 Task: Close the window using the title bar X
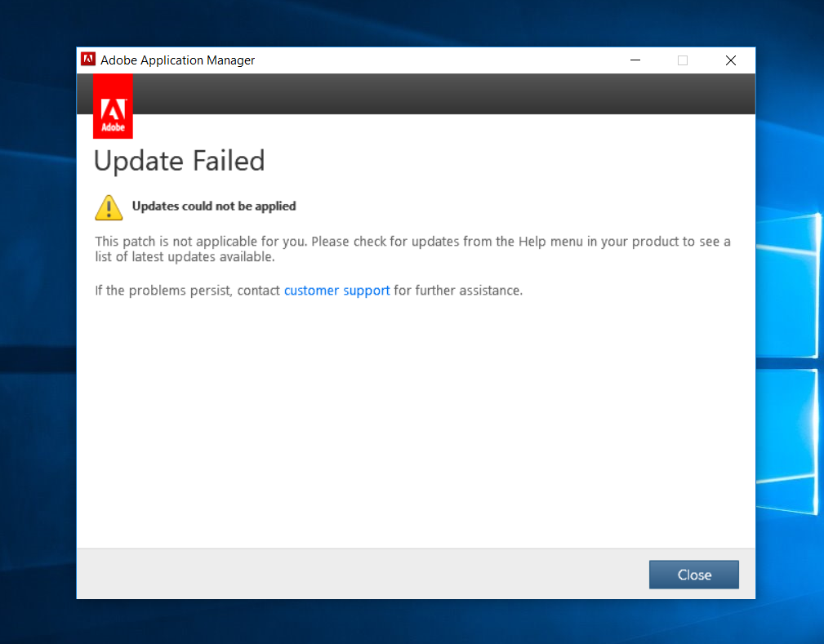(731, 60)
